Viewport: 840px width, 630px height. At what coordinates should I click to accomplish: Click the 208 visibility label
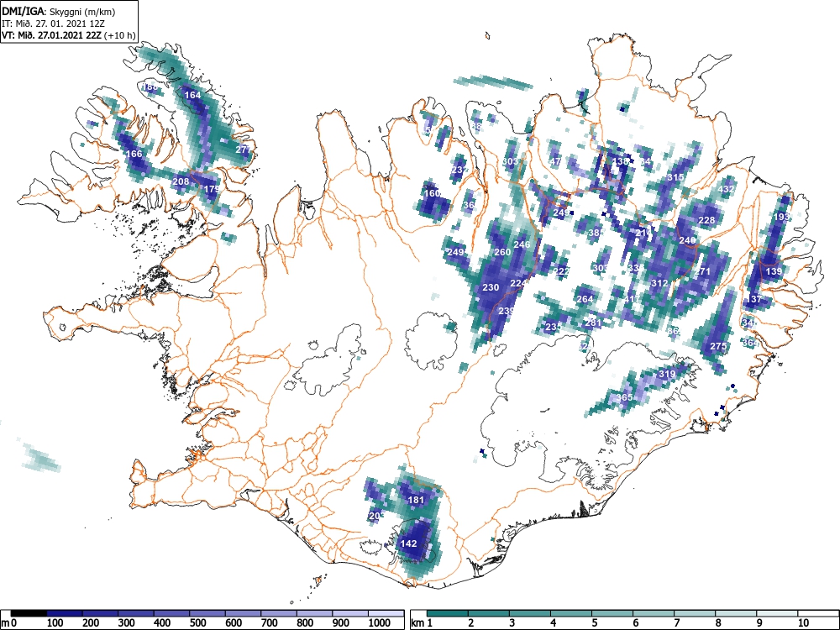click(181, 181)
